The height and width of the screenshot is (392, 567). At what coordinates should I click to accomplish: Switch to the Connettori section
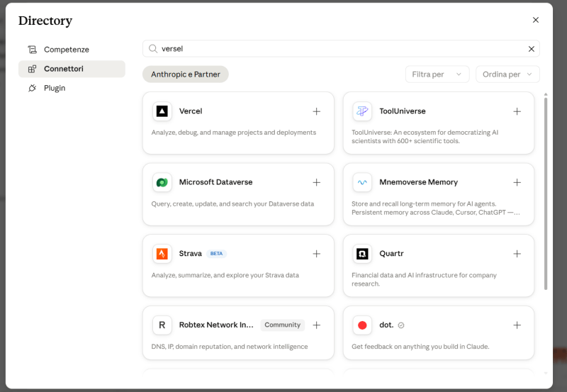click(72, 69)
